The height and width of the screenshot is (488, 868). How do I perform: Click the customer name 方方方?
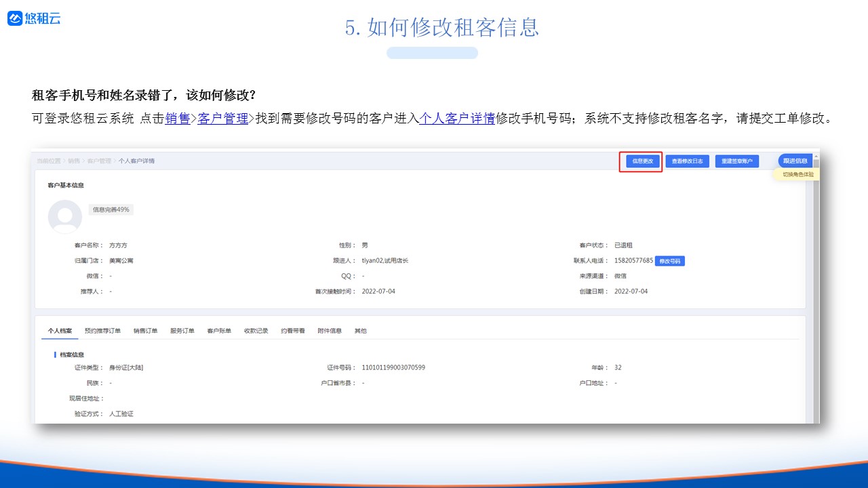click(118, 245)
